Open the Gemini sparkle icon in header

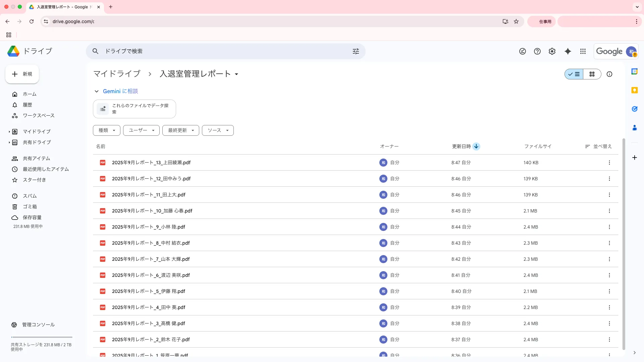click(x=568, y=51)
